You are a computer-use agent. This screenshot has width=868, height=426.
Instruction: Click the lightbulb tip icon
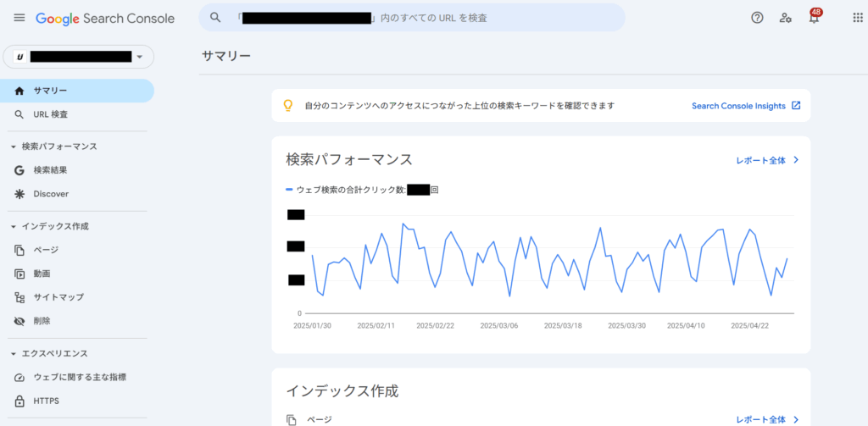tap(288, 106)
